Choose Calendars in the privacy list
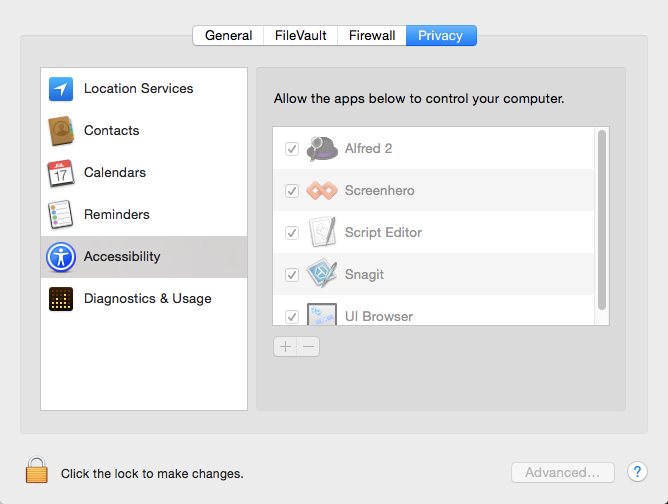This screenshot has width=668, height=504. point(144,173)
